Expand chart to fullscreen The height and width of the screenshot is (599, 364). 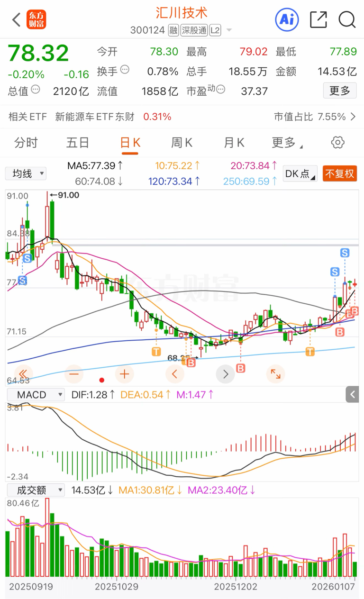coord(275,374)
